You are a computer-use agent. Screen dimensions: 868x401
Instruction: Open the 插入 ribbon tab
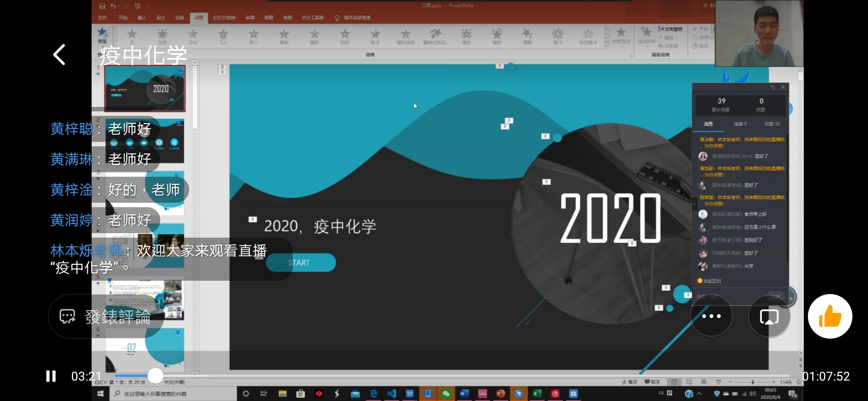pos(142,17)
